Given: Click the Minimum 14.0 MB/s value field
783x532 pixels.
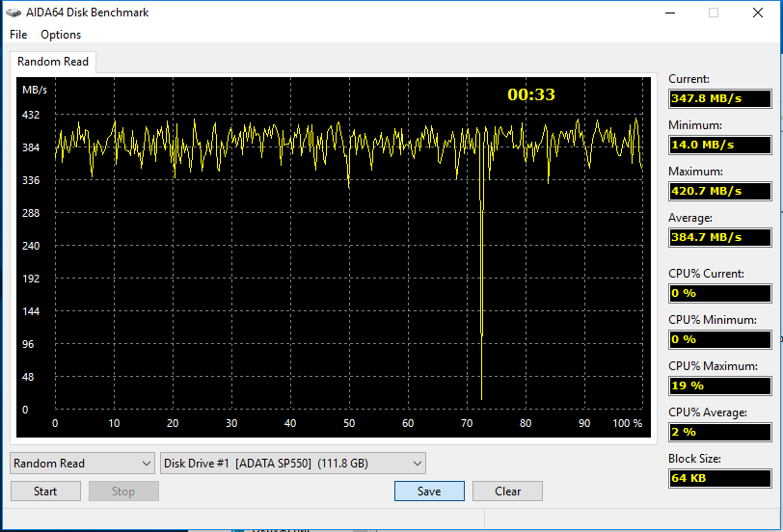Looking at the screenshot, I should point(719,145).
